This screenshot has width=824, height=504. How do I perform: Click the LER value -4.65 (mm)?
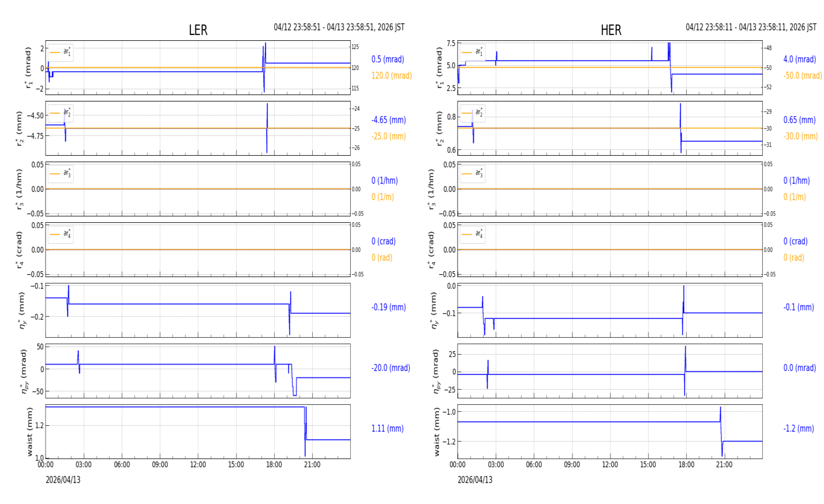click(389, 120)
